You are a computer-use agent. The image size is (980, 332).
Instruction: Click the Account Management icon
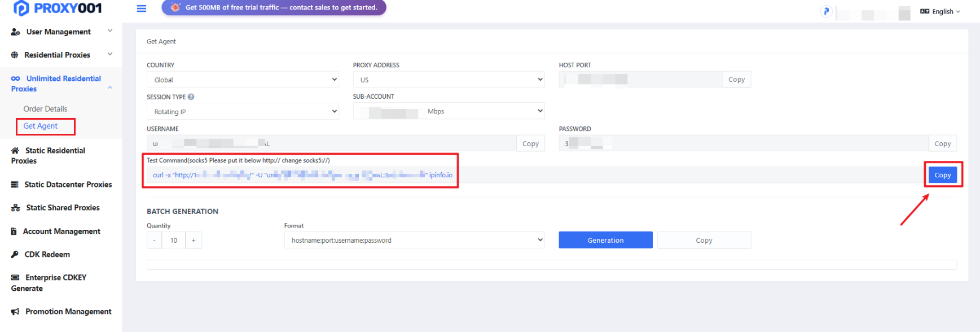point(14,231)
